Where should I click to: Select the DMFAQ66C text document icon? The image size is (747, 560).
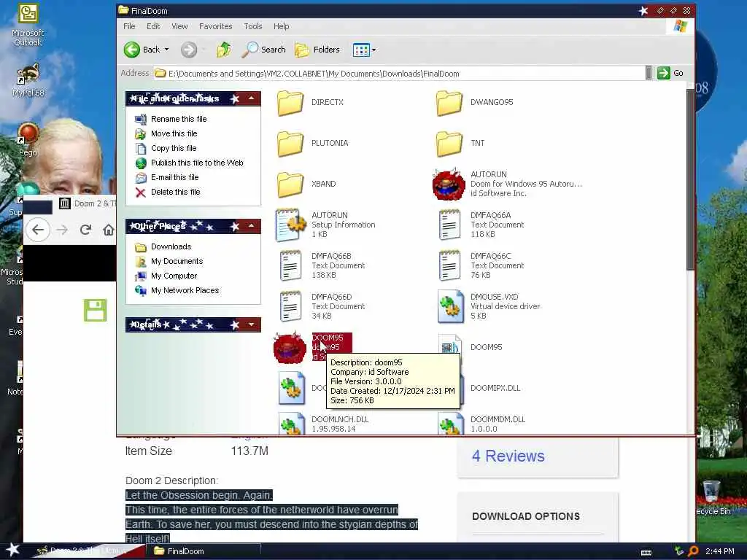click(449, 265)
